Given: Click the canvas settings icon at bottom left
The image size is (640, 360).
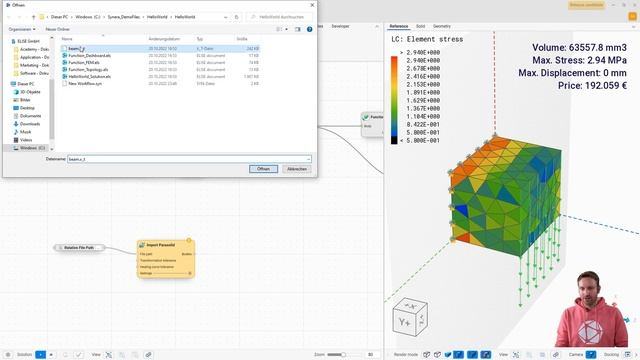Looking at the screenshot, I should pyautogui.click(x=8, y=355).
